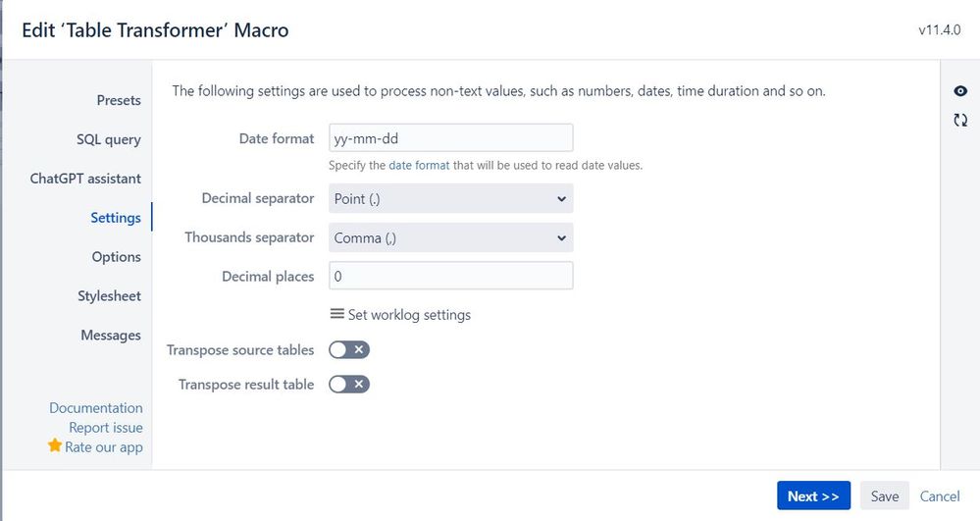Click the preview eye icon
The height and width of the screenshot is (521, 980).
(960, 91)
